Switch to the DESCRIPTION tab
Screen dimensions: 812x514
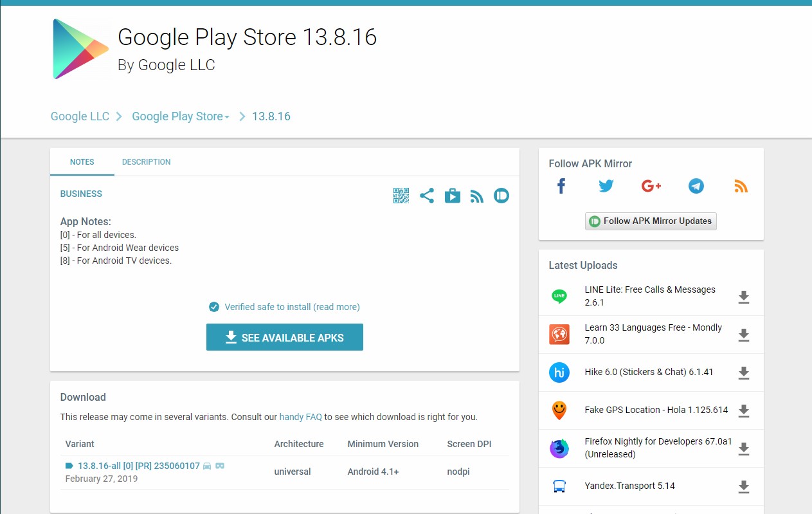pos(147,162)
